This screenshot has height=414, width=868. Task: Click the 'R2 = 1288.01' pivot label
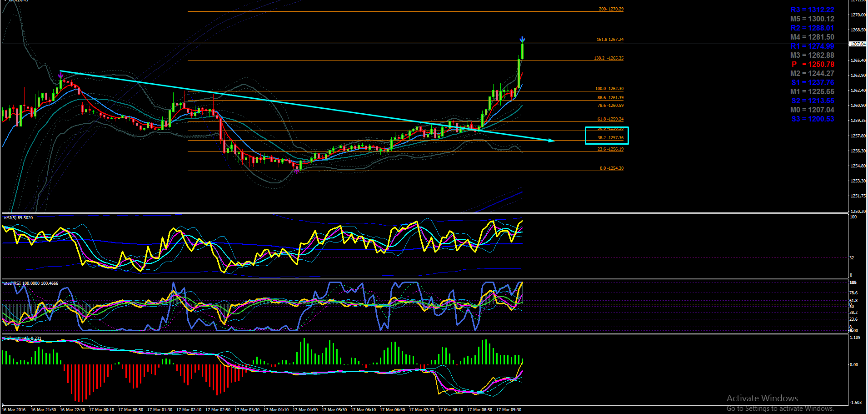pos(812,28)
